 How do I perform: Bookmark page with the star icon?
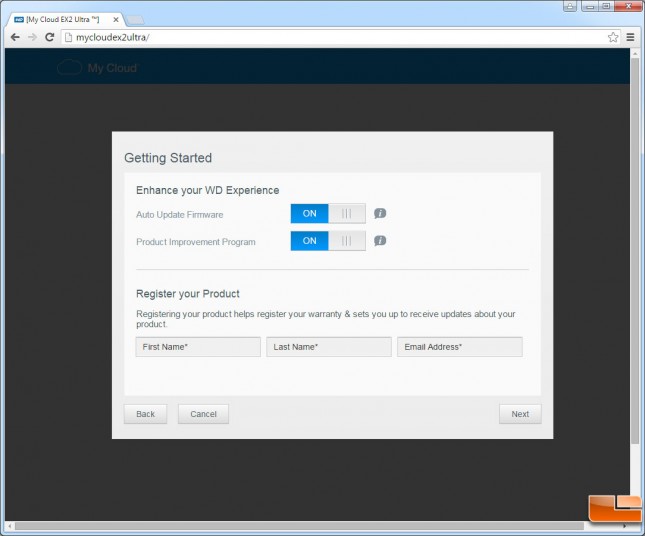click(x=613, y=37)
